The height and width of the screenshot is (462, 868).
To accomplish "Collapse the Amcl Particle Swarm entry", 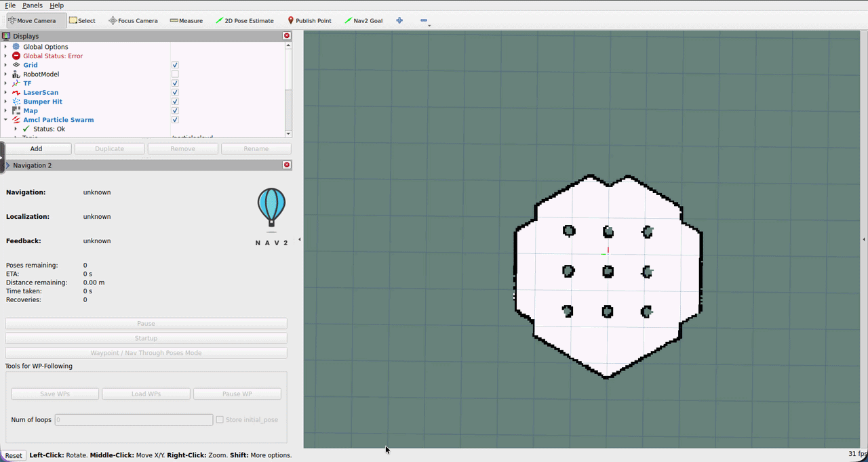I will point(5,120).
